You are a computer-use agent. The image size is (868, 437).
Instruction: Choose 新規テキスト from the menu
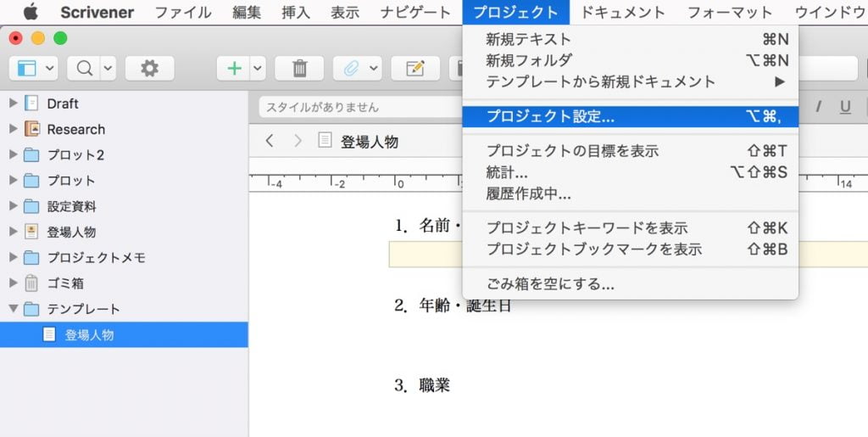pyautogui.click(x=631, y=39)
